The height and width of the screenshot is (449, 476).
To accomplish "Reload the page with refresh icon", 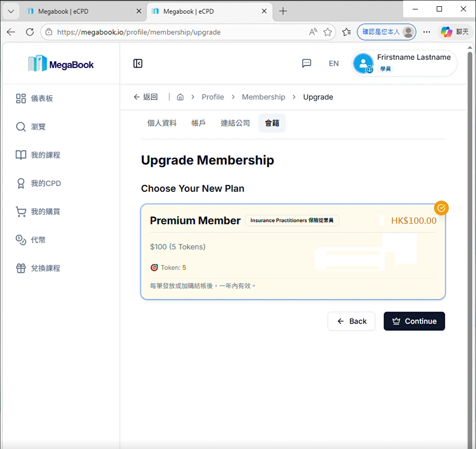I will pos(30,32).
